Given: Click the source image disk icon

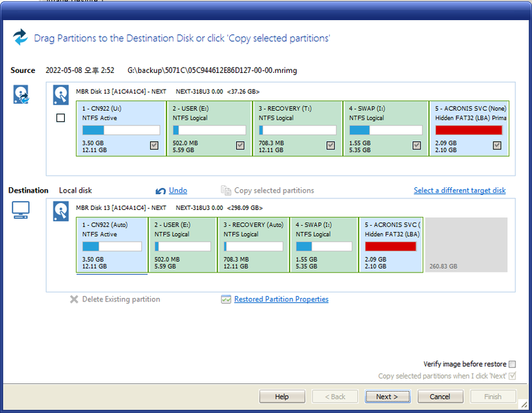Looking at the screenshot, I should 21,95.
